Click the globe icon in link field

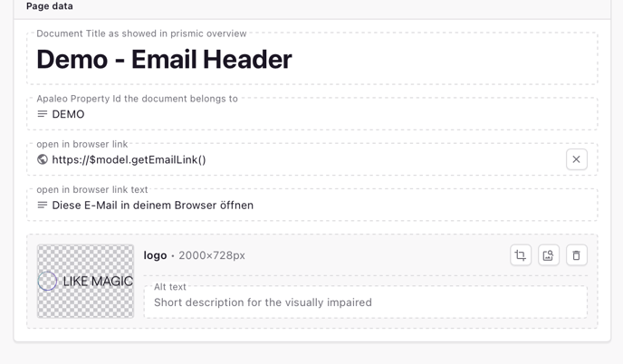pos(43,159)
